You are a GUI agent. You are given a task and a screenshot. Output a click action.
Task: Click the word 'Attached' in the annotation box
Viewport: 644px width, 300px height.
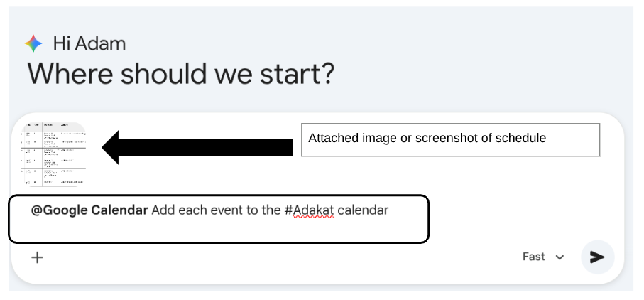click(331, 138)
